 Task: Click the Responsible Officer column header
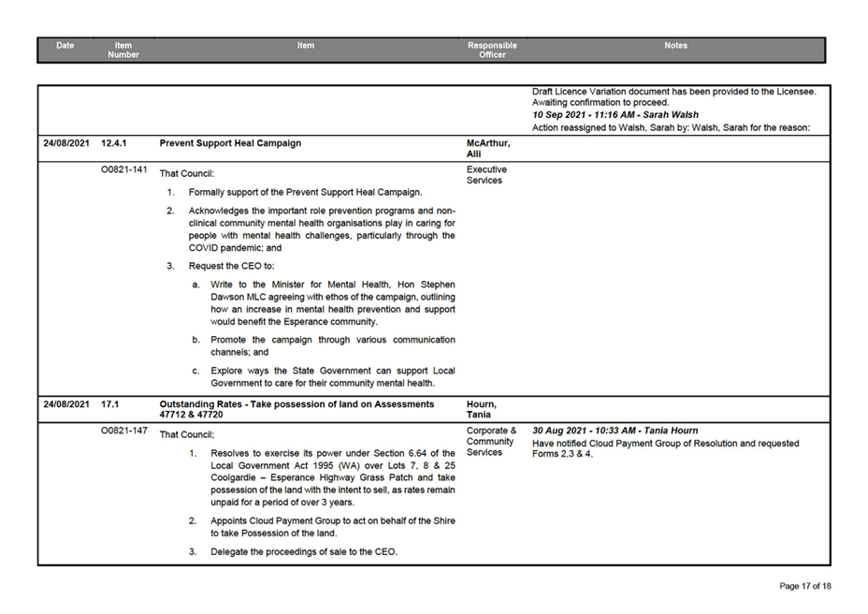point(492,50)
